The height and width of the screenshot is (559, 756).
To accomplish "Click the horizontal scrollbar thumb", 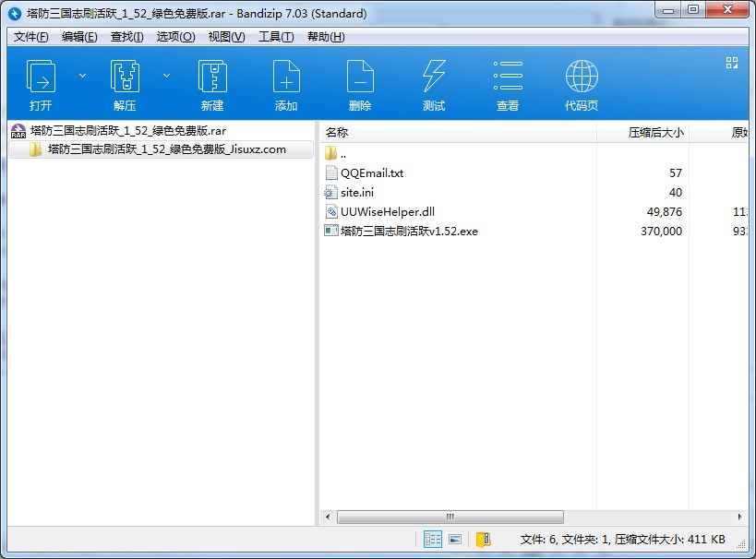I will coord(450,517).
